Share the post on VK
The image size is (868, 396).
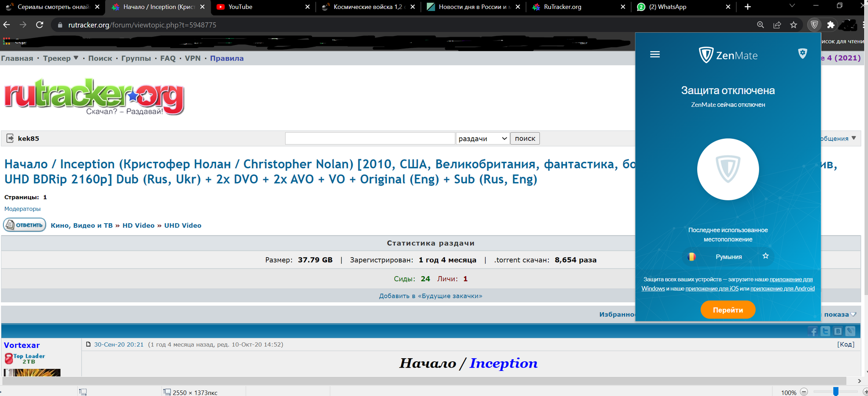coord(838,331)
